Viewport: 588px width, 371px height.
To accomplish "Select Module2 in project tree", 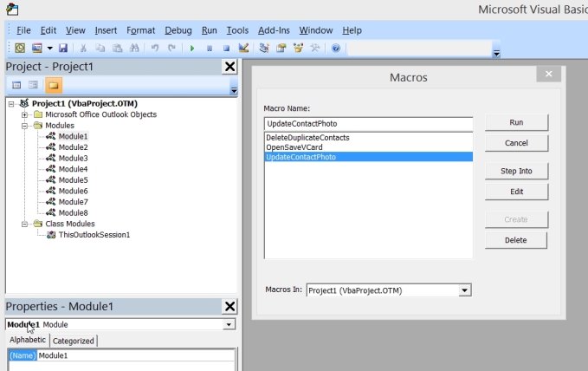I will (x=73, y=147).
